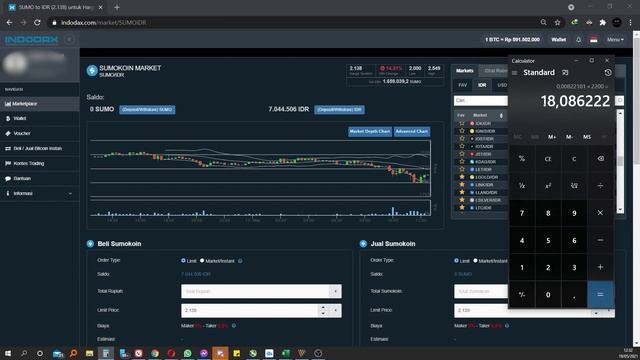Click Calculator CE clear entry key
Image resolution: width=640 pixels, height=360 pixels.
[548, 159]
